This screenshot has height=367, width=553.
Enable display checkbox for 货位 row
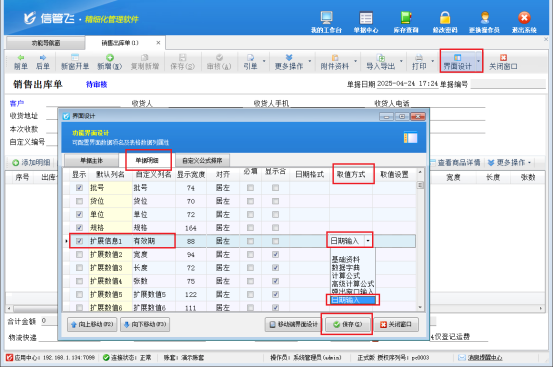[x=79, y=201]
